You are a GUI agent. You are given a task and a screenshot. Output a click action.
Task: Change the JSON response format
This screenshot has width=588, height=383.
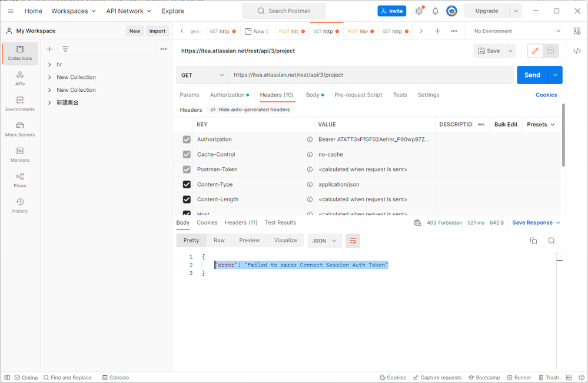(x=324, y=241)
